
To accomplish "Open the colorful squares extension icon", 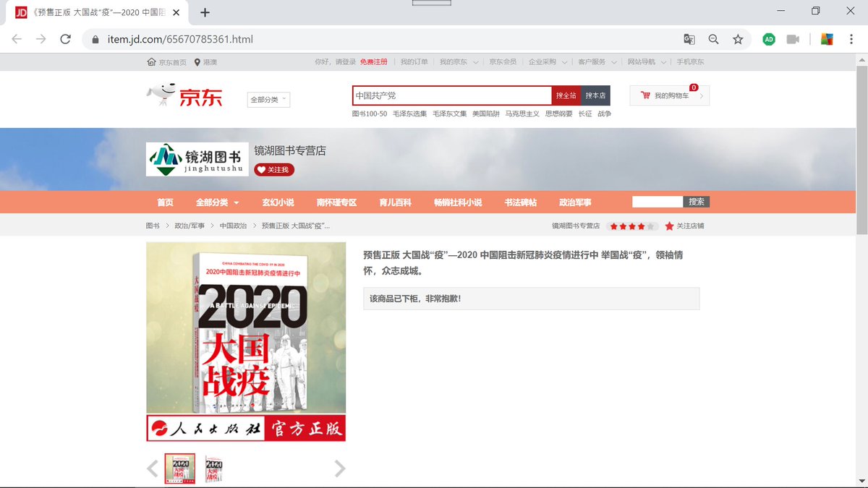I will pos(827,39).
